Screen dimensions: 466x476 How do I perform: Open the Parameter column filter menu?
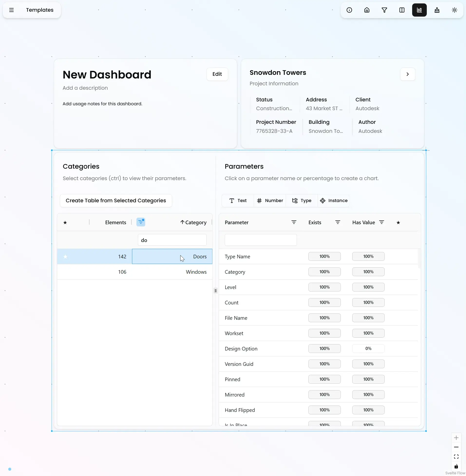(x=294, y=222)
